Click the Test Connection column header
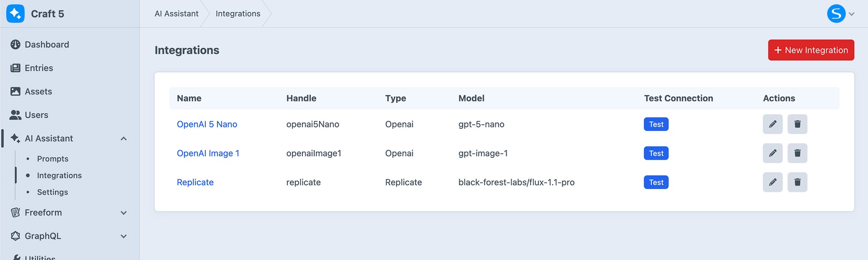868x260 pixels. click(x=679, y=98)
